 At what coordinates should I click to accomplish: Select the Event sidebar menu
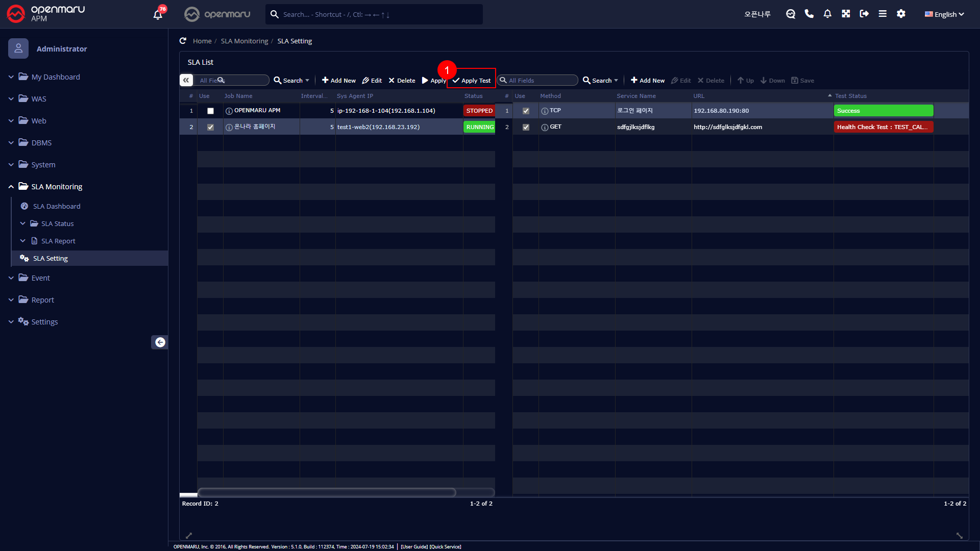[x=40, y=278]
